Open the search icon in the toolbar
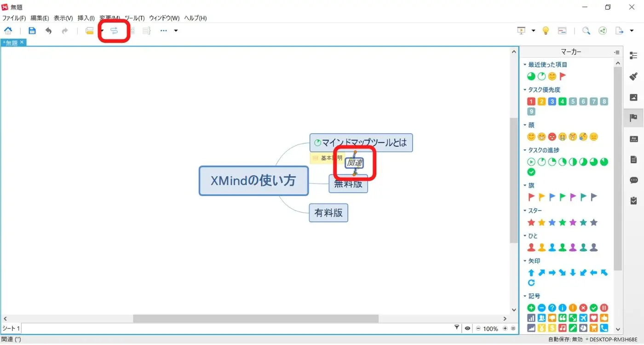The height and width of the screenshot is (345, 644). (586, 30)
